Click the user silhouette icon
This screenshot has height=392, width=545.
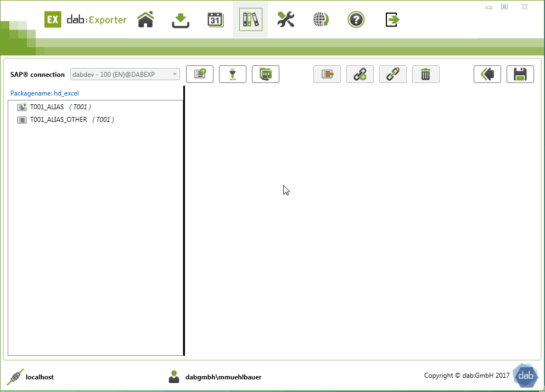[x=174, y=377]
